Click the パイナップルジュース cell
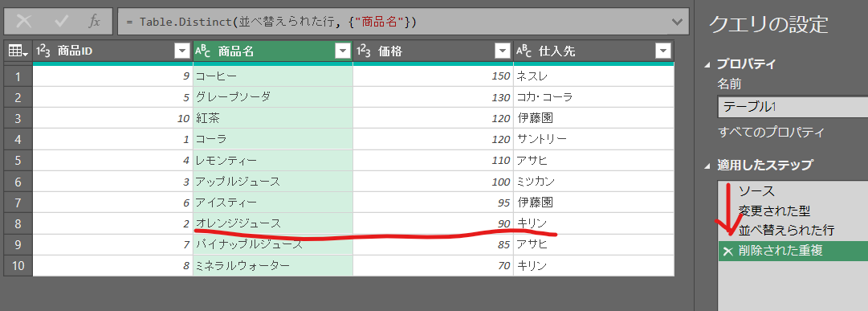This screenshot has height=311, width=868. click(273, 245)
